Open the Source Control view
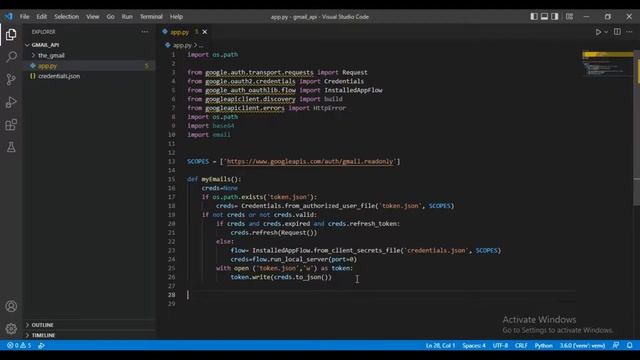The height and width of the screenshot is (360, 640). (11, 79)
